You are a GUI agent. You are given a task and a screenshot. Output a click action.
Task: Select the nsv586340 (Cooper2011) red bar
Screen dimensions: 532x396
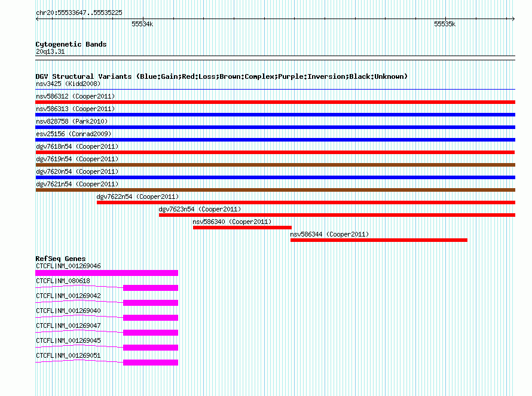pyautogui.click(x=242, y=228)
